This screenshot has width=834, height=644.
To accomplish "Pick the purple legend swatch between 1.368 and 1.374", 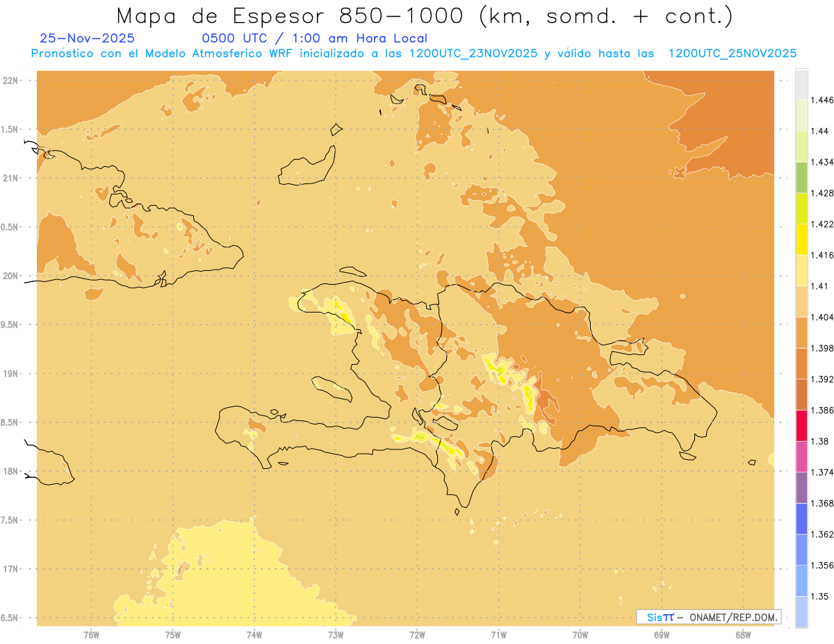I will coord(801,487).
